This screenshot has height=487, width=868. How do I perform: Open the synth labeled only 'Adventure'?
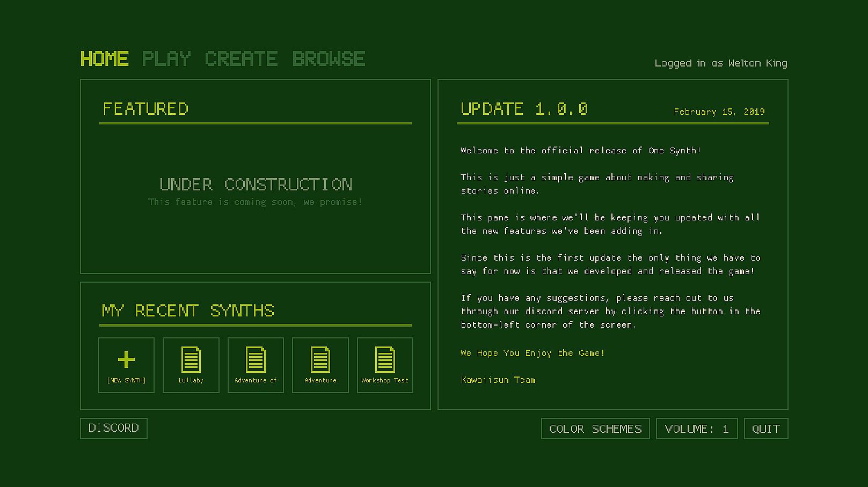point(320,365)
